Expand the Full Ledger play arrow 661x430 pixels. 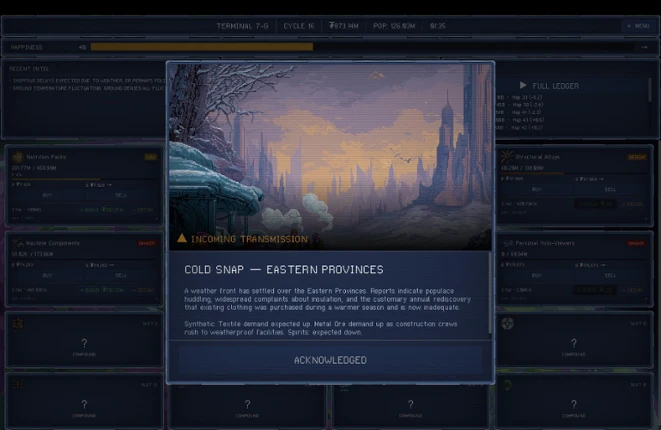[523, 85]
